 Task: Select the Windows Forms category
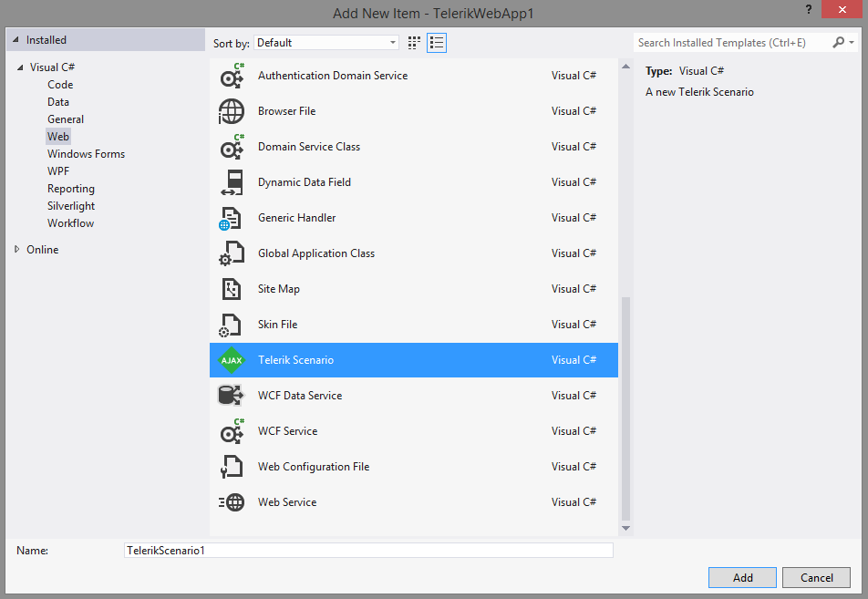coord(86,154)
